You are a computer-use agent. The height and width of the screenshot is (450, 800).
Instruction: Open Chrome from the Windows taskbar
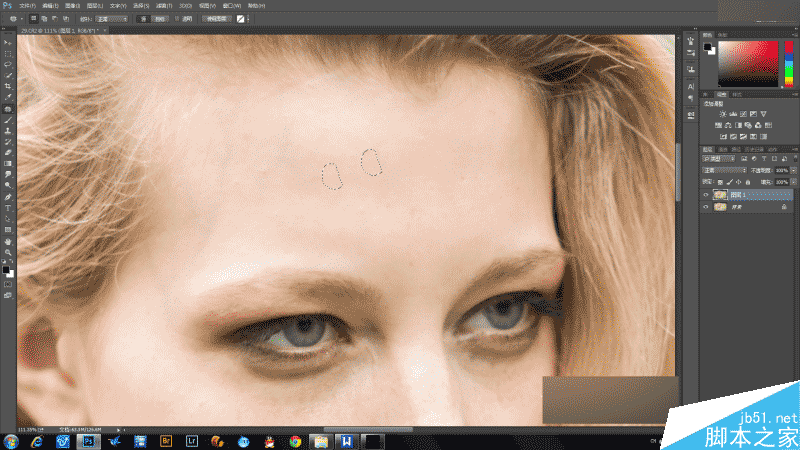[295, 441]
